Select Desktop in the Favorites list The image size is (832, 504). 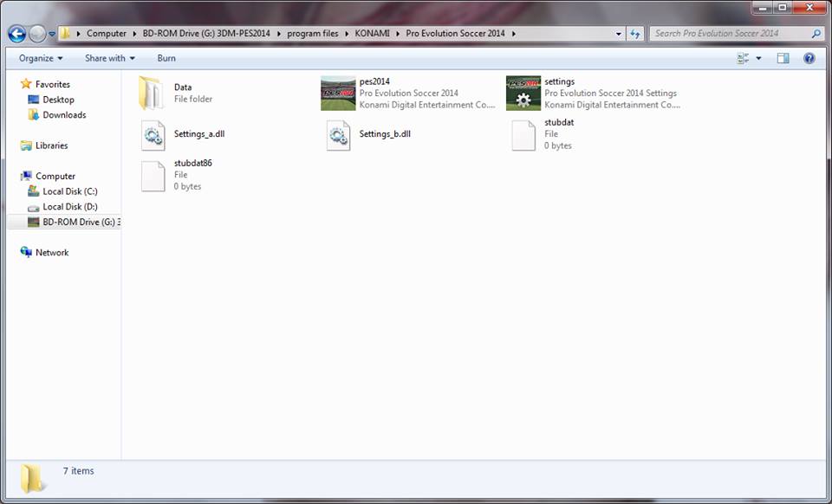click(x=58, y=100)
